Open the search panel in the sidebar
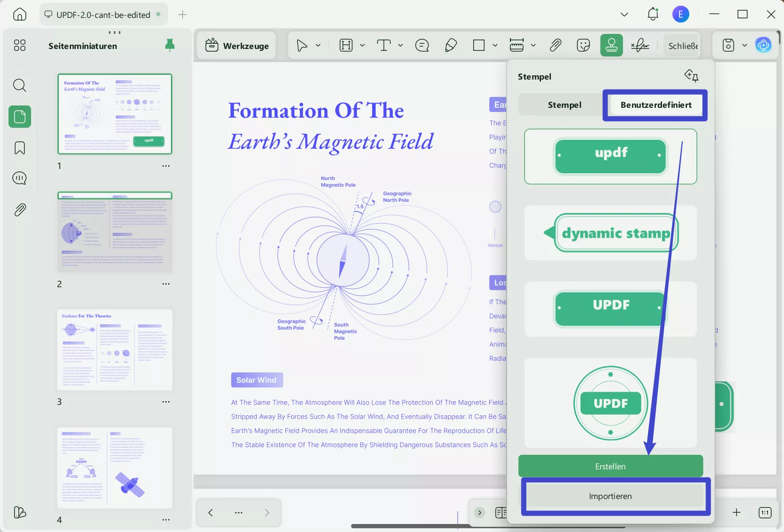784x532 pixels. click(20, 85)
